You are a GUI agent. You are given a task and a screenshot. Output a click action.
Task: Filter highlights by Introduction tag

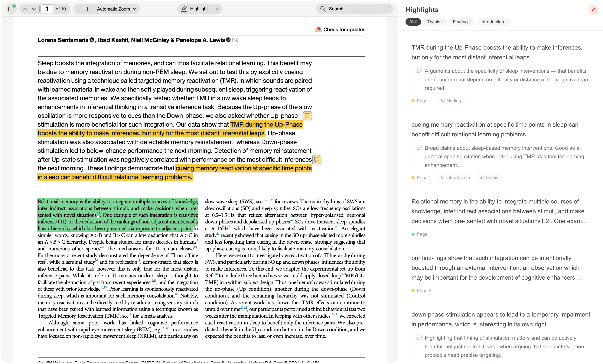[493, 22]
